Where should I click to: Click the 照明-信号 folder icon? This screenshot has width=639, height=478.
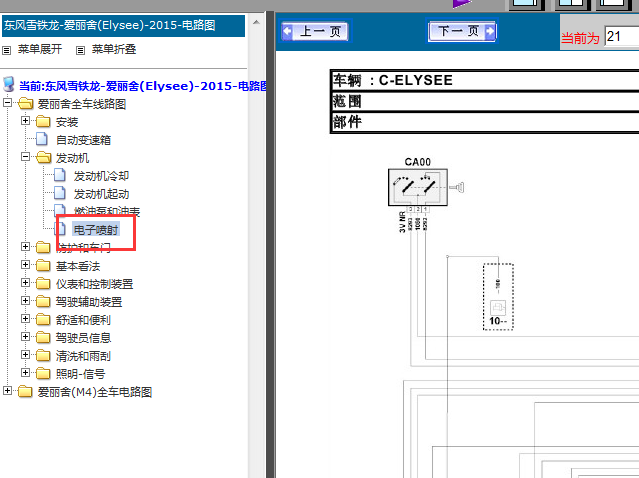pyautogui.click(x=43, y=373)
